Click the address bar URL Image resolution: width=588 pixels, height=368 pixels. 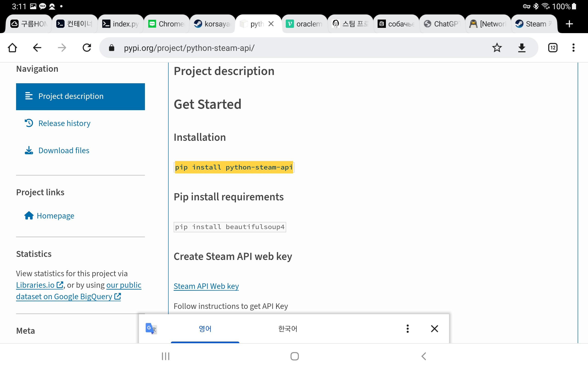coord(189,48)
